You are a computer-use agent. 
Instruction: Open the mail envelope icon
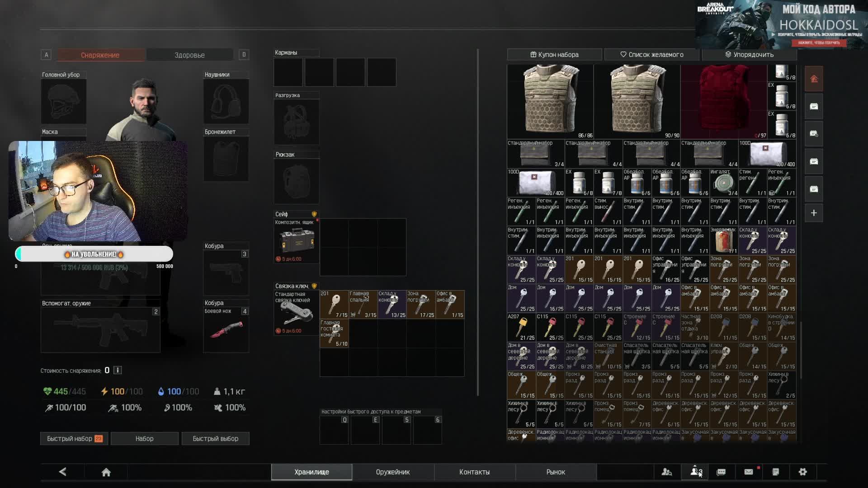click(748, 472)
